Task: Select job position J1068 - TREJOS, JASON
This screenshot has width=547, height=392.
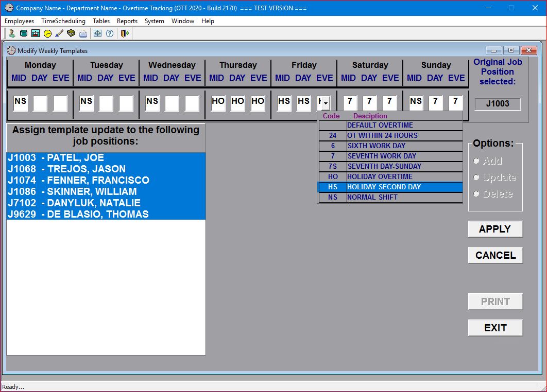Action: pyautogui.click(x=106, y=169)
